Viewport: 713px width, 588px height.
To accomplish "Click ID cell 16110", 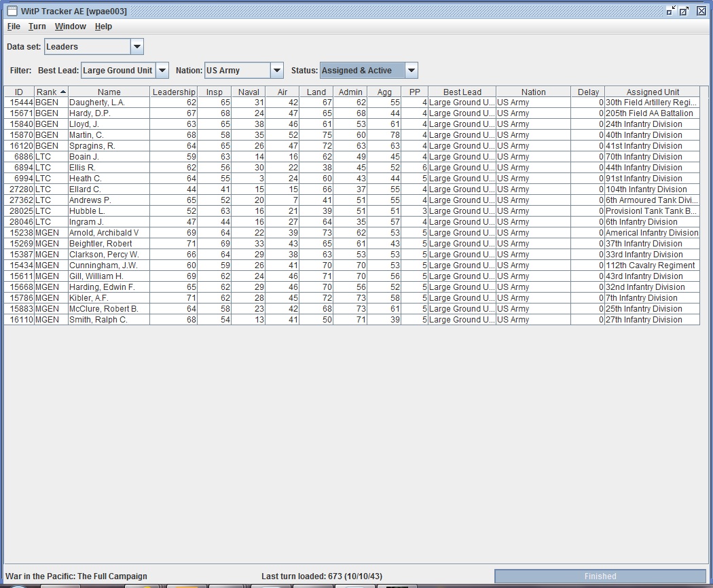I will [19, 320].
